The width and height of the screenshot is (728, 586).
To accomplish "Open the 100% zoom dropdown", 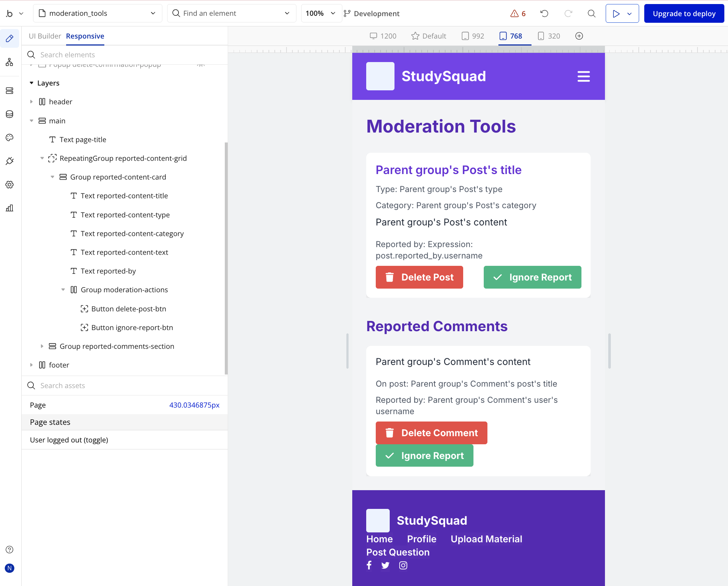I will point(321,14).
